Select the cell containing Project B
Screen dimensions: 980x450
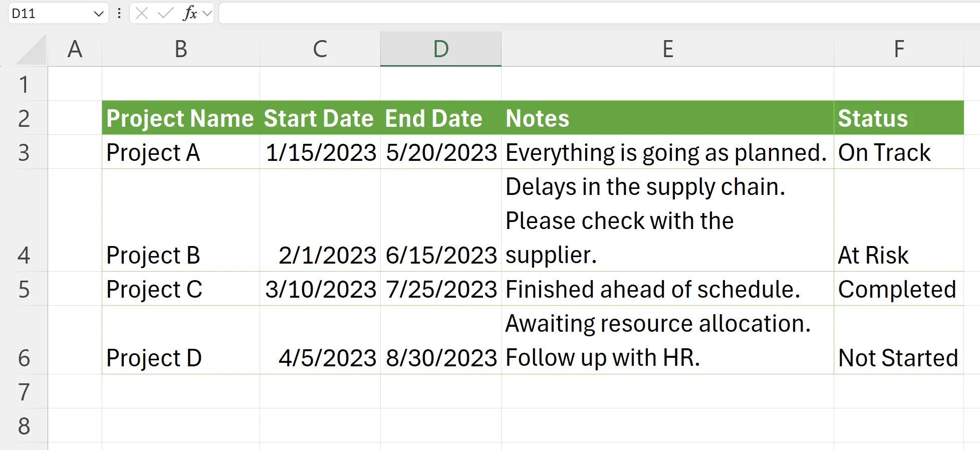tap(180, 220)
